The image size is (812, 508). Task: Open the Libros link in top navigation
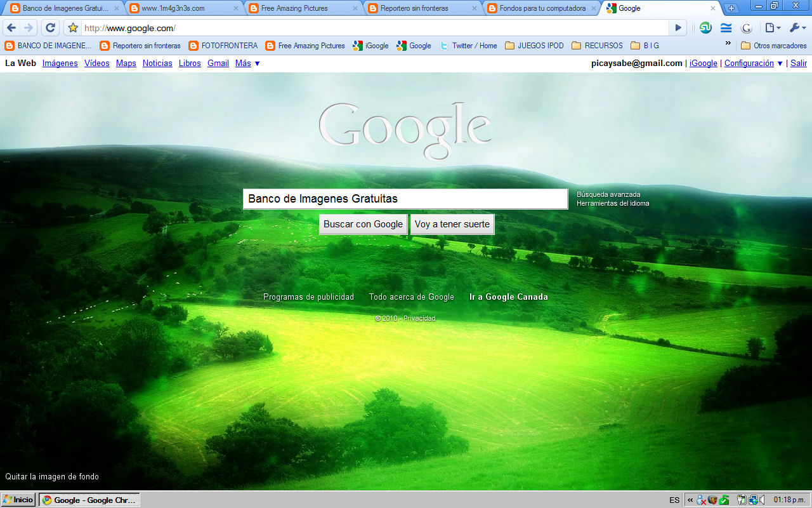pyautogui.click(x=190, y=63)
